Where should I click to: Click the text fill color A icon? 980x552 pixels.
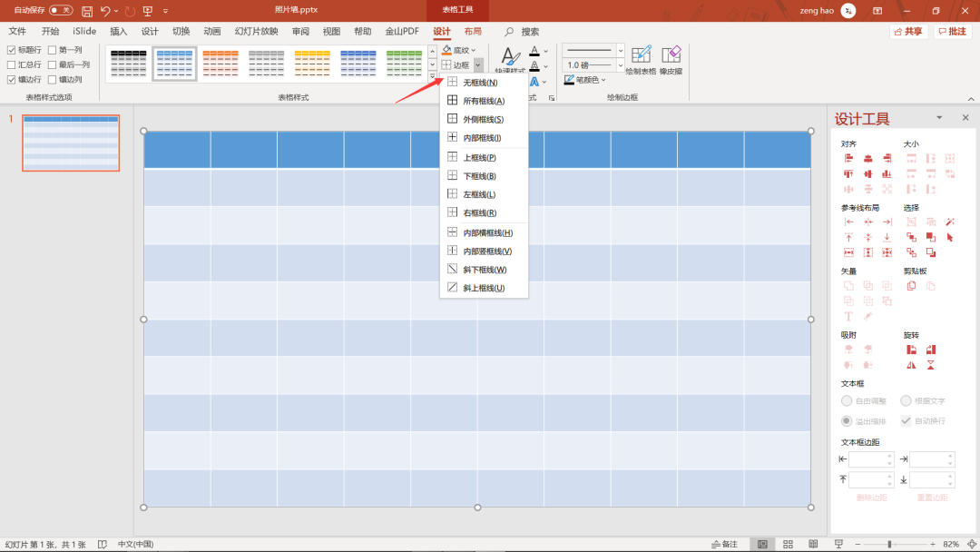pos(534,51)
